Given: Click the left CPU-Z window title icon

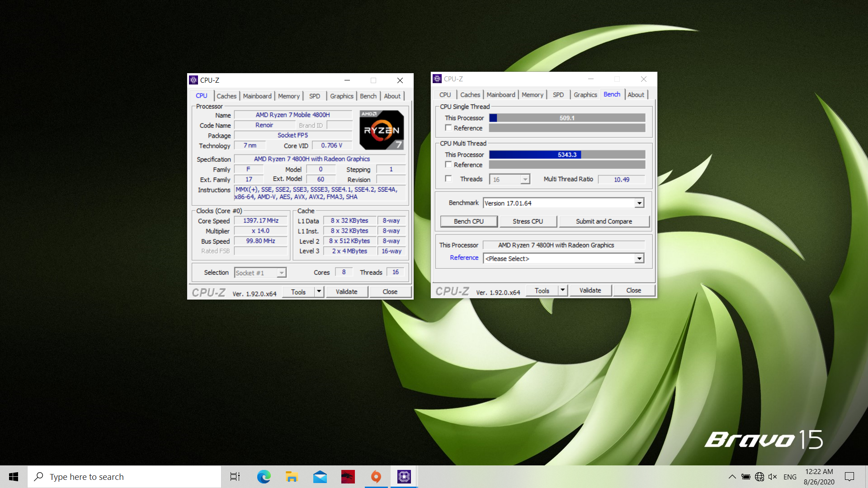Looking at the screenshot, I should [x=193, y=80].
